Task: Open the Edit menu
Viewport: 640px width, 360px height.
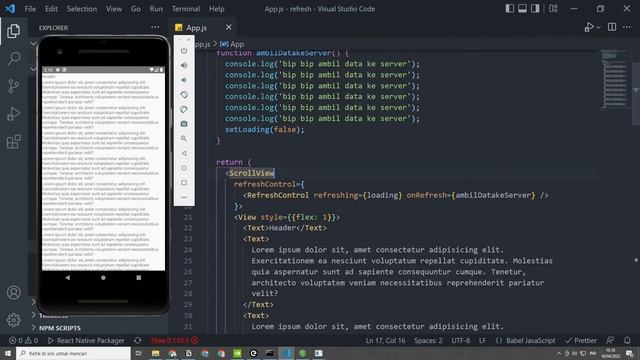Action: coord(51,9)
